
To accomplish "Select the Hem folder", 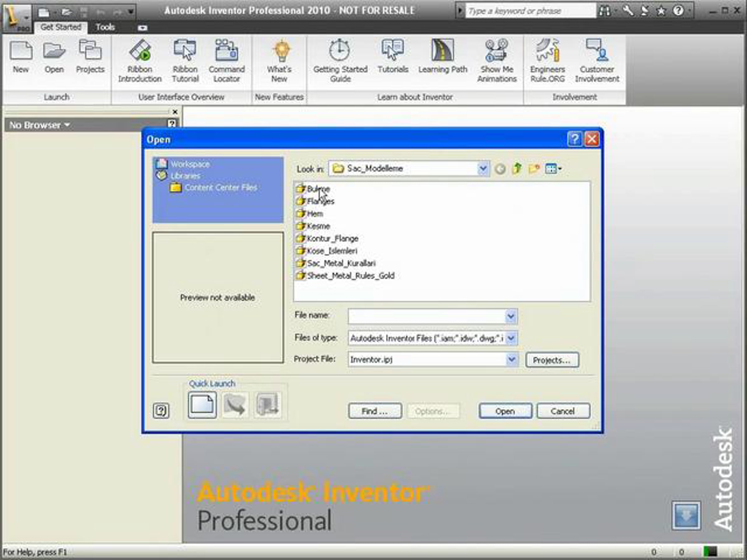I will [309, 214].
